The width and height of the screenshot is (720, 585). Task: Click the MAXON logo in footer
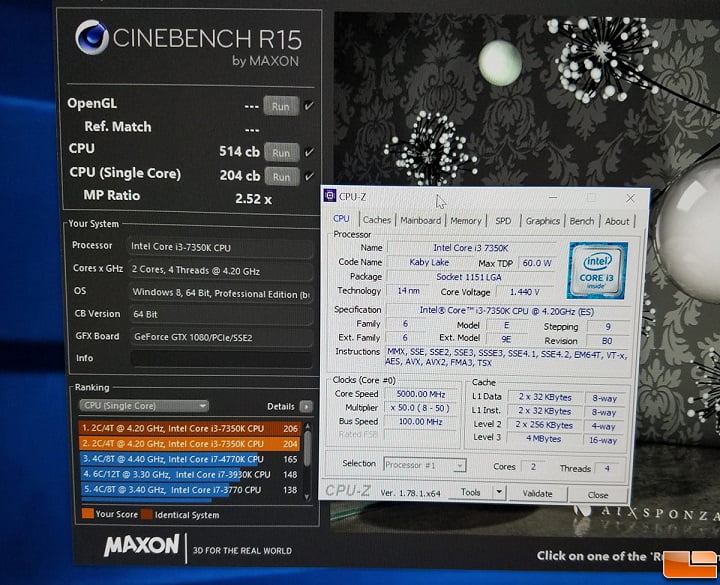click(141, 546)
